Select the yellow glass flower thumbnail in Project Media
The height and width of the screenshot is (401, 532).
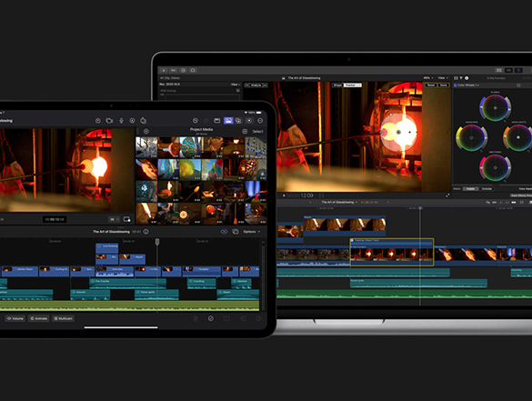pos(190,170)
